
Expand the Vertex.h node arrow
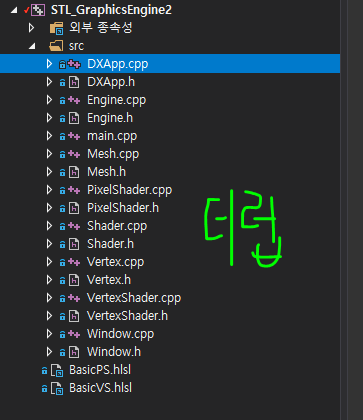click(49, 280)
